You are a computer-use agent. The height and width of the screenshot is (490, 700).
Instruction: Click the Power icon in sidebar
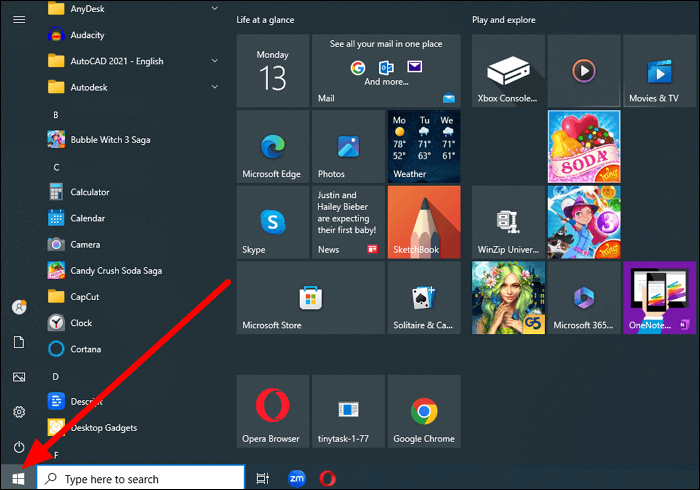tap(19, 446)
